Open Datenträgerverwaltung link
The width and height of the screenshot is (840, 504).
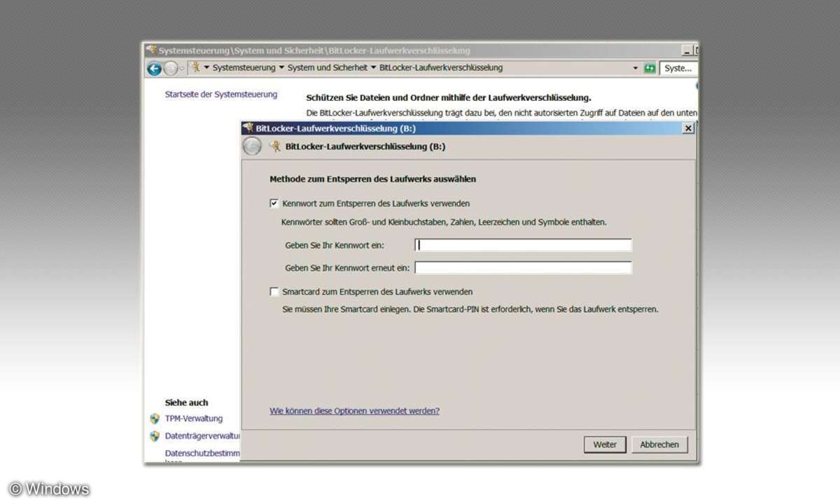[x=202, y=435]
